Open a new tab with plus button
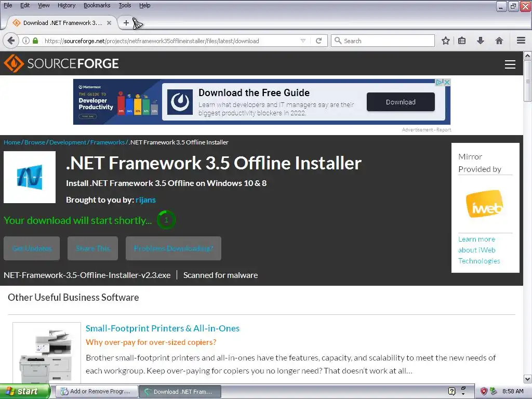Screen dimensions: 532x399 point(126,23)
